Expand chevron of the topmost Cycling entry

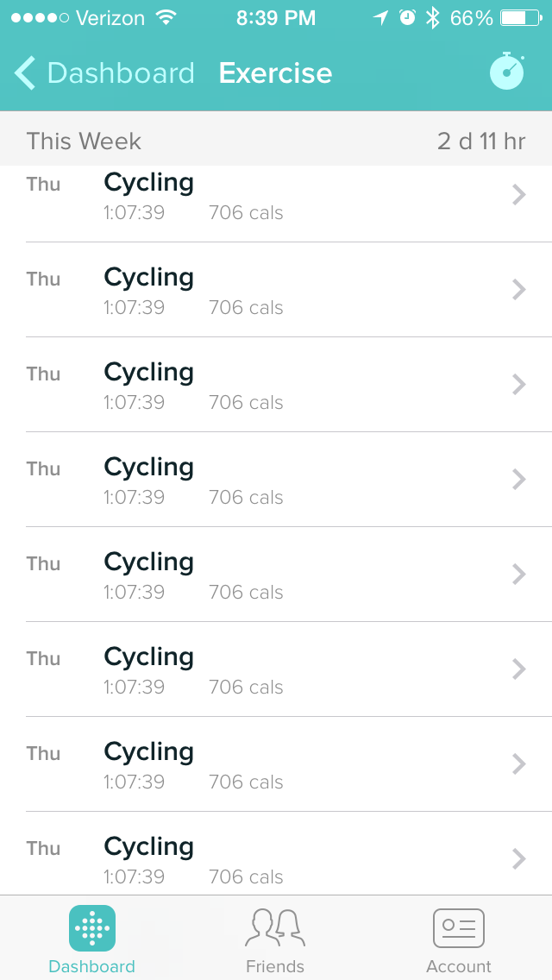pos(518,195)
